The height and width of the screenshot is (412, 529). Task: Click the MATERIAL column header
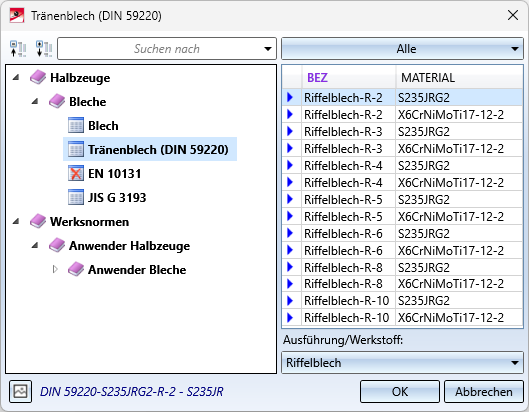(x=459, y=78)
